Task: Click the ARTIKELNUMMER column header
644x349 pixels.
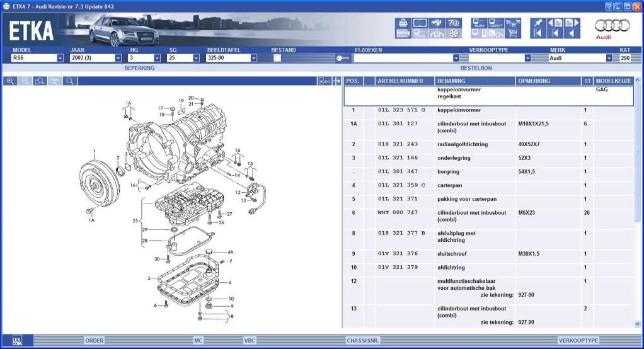Action: pos(405,81)
